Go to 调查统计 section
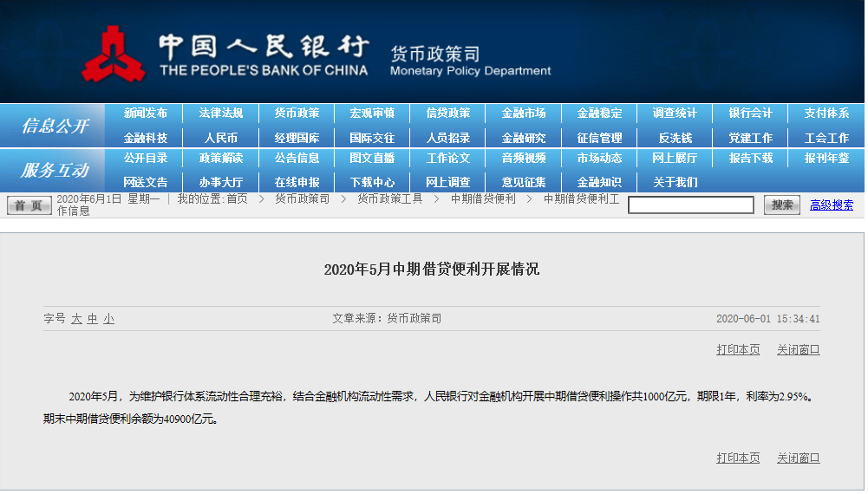 675,114
